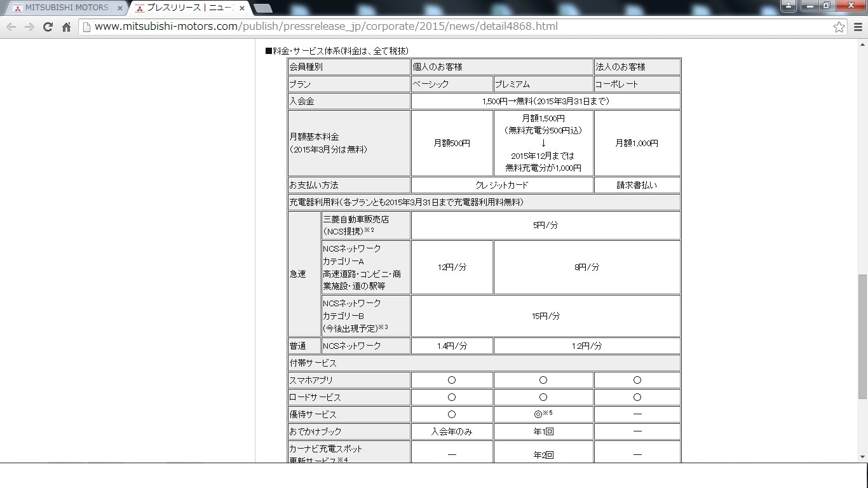
Task: Click the 料金・サービス体系 heading
Action: [x=337, y=51]
